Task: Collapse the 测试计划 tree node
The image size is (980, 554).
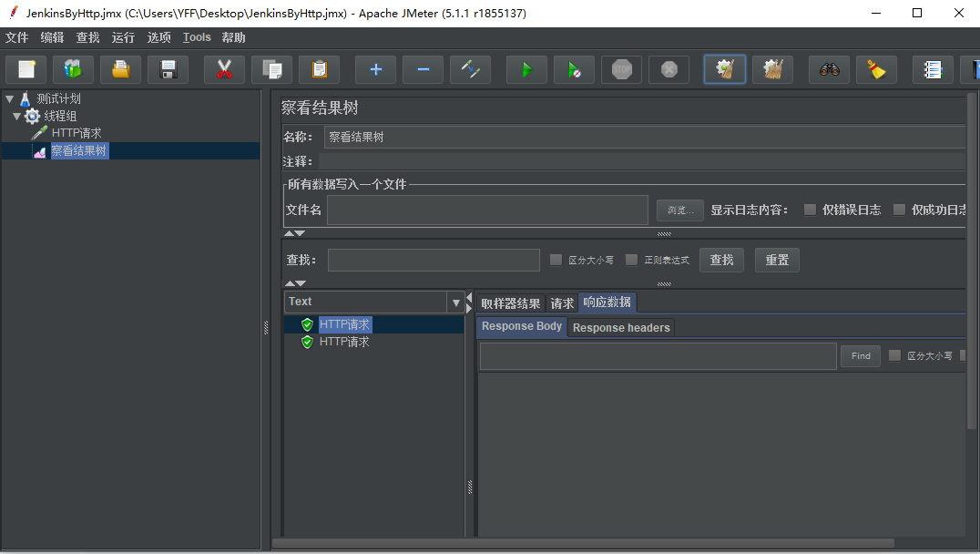Action: point(9,98)
